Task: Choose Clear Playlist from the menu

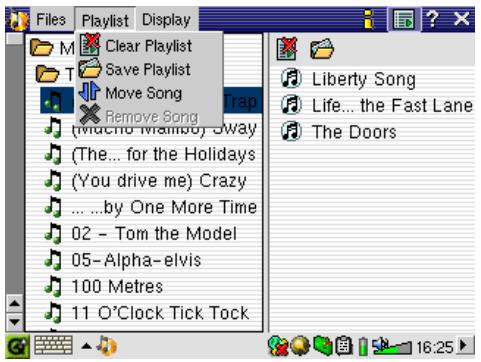Action: 149,46
